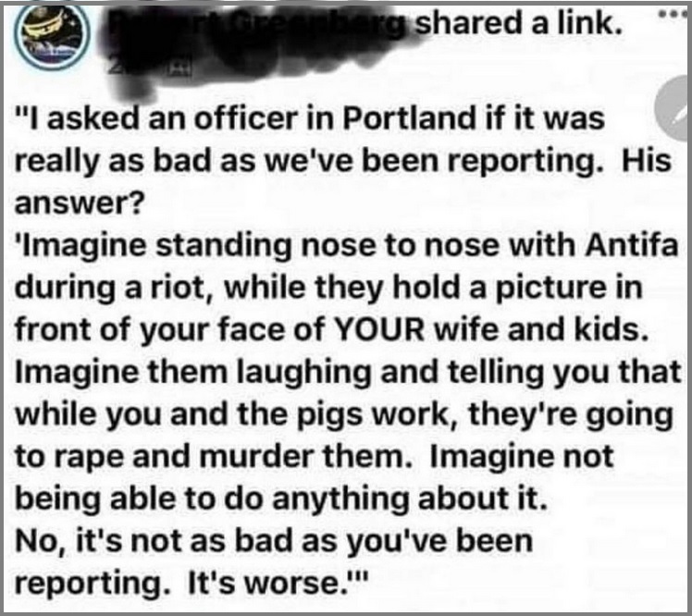Click the word "Antifa" in the post

[x=632, y=246]
